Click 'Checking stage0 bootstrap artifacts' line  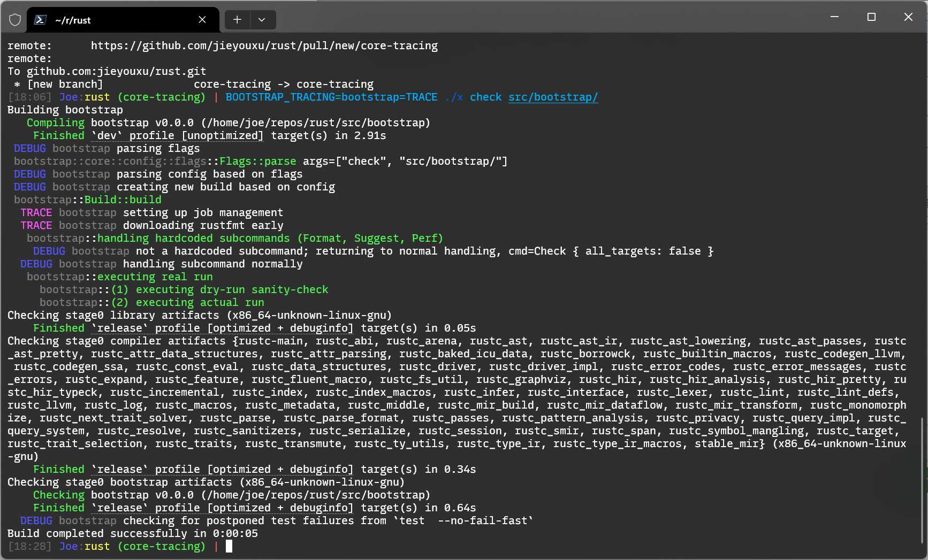206,482
